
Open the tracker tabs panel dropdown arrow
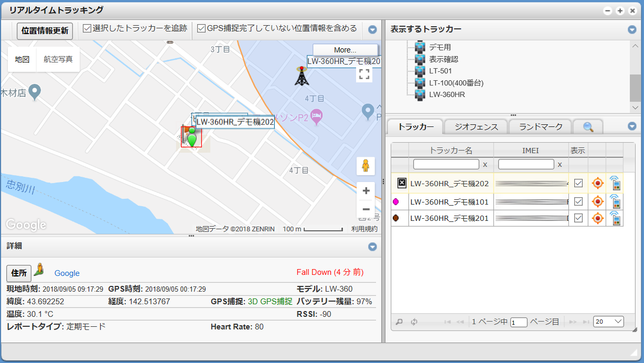click(632, 126)
